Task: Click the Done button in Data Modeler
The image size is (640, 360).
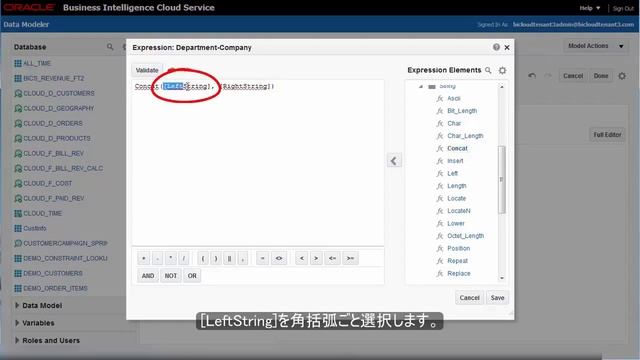Action: click(601, 76)
